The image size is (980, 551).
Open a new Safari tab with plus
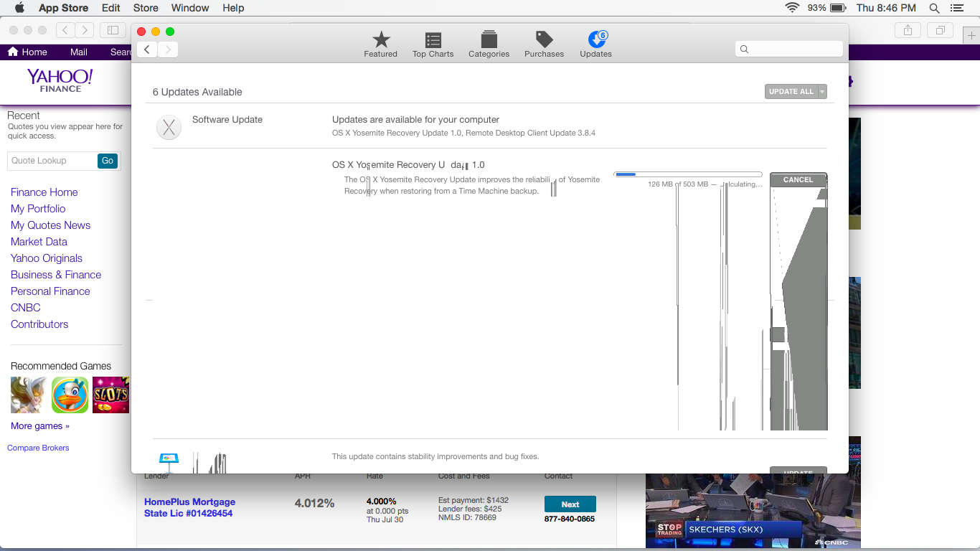pyautogui.click(x=972, y=36)
